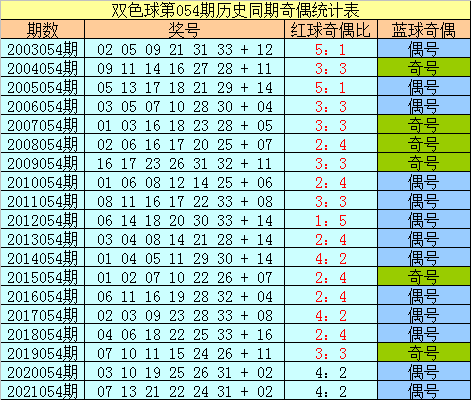Select numbers 09 11 14 16 27 28 + 11
The width and height of the screenshot is (471, 400).
(x=185, y=68)
